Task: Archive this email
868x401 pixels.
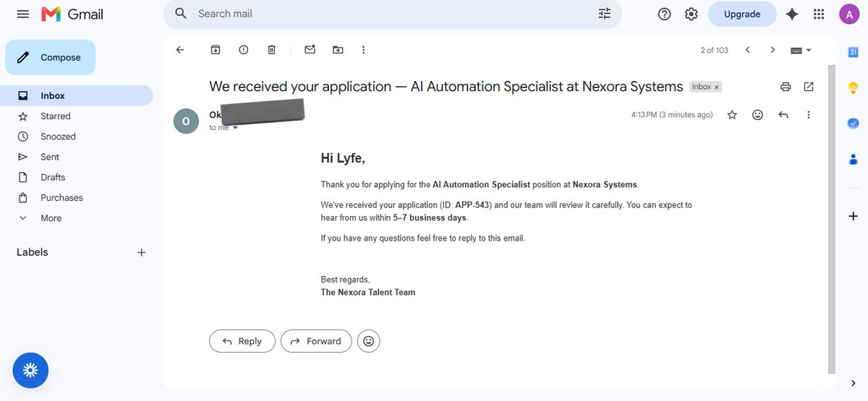Action: click(x=216, y=50)
